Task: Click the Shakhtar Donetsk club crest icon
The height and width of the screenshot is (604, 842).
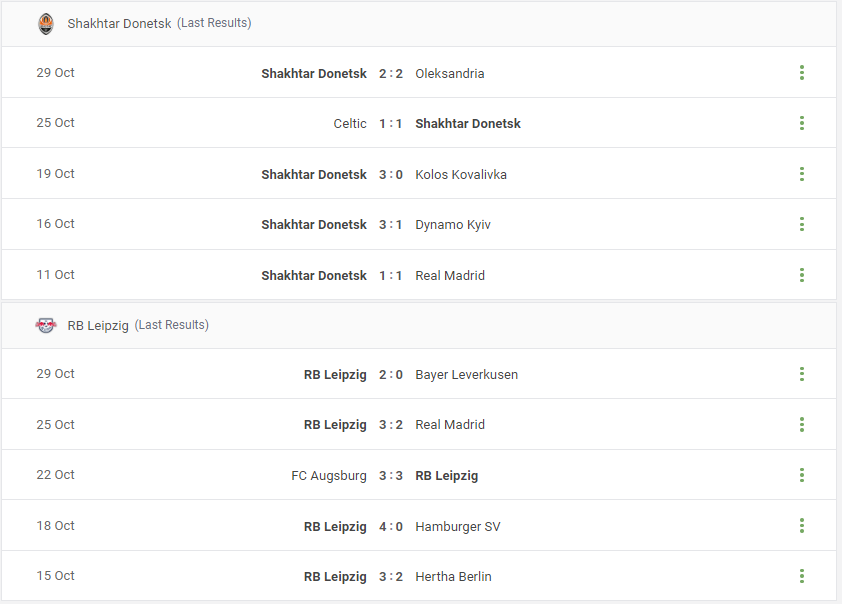Action: (x=46, y=24)
